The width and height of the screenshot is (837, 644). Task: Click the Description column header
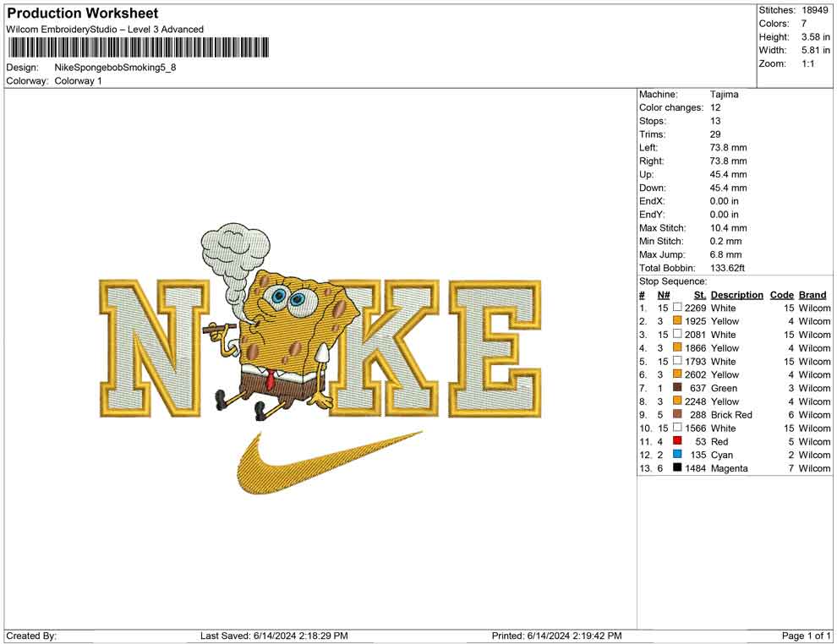[736, 295]
